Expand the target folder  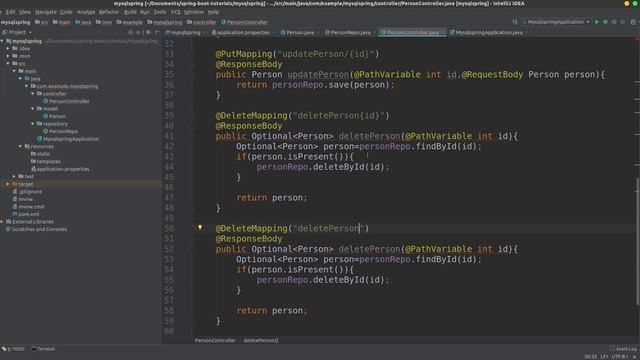coord(8,184)
